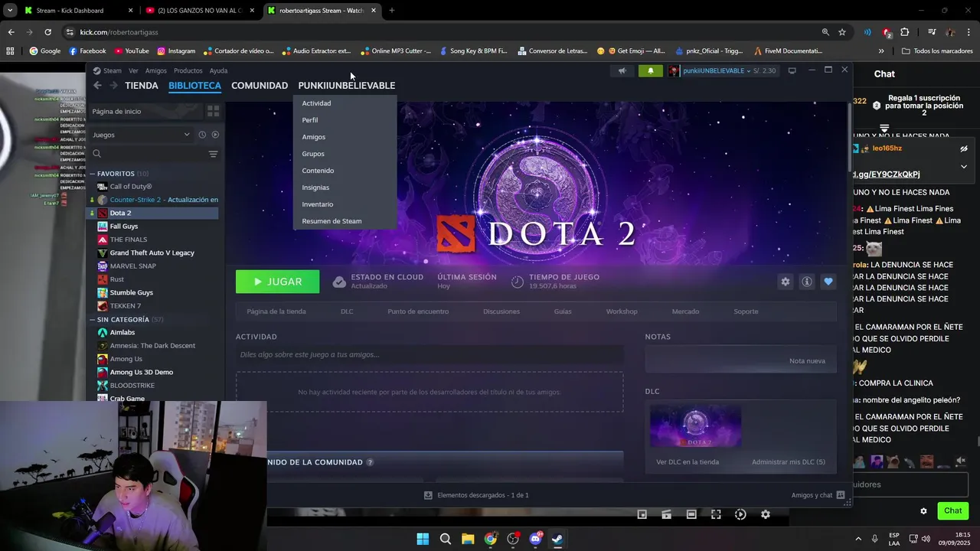Click Administrar mis DLC link

coord(789,461)
